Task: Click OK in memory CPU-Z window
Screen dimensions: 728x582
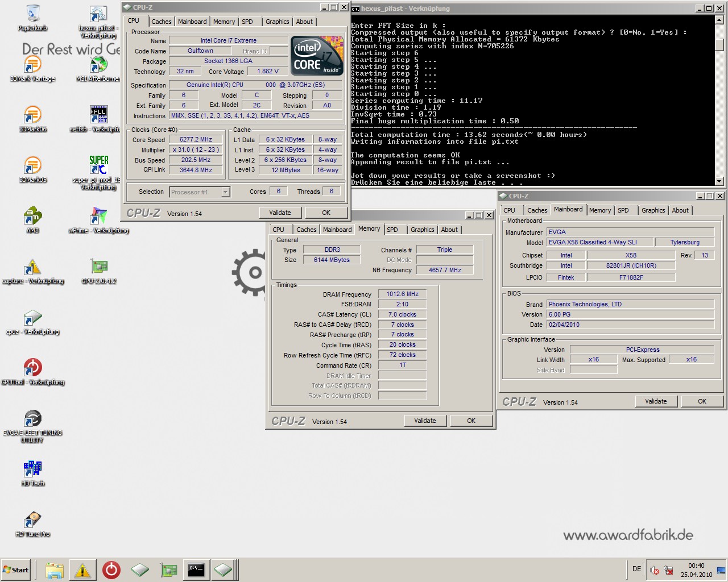Action: (x=471, y=421)
